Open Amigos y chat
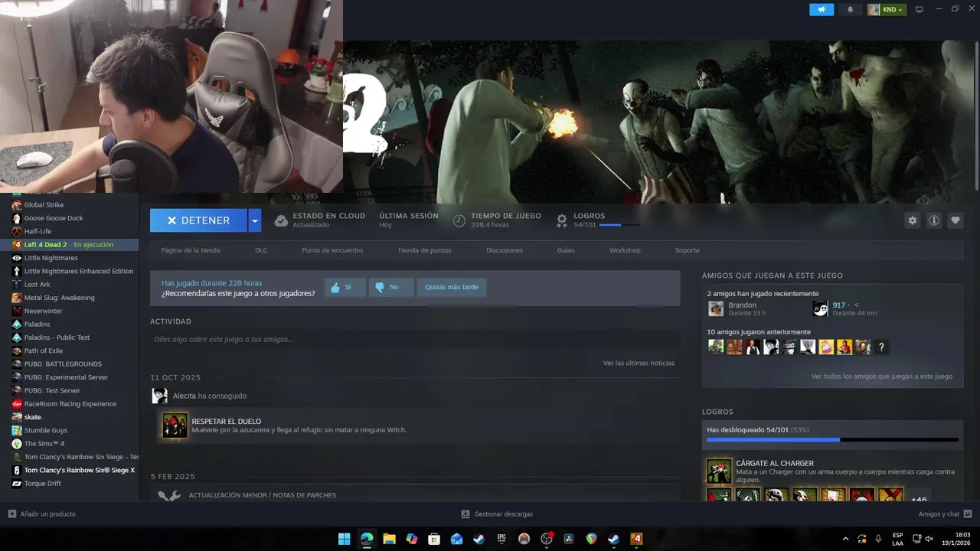980x551 pixels. (x=946, y=514)
